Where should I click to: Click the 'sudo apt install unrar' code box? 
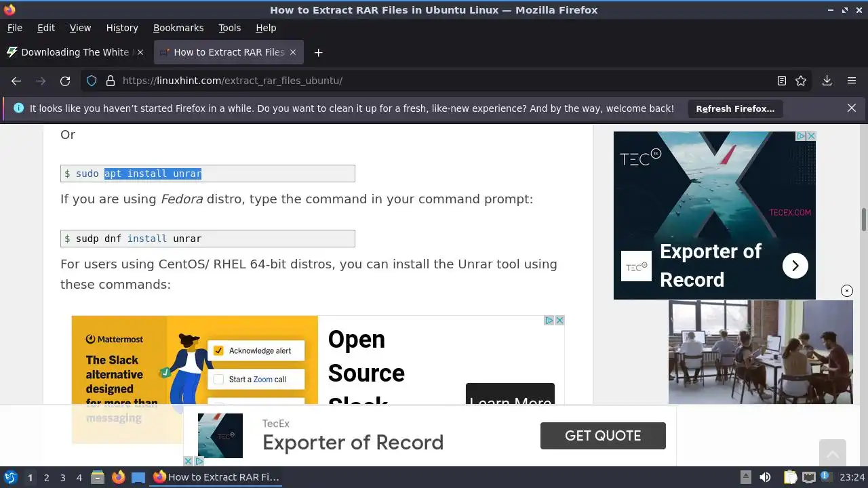click(x=208, y=174)
